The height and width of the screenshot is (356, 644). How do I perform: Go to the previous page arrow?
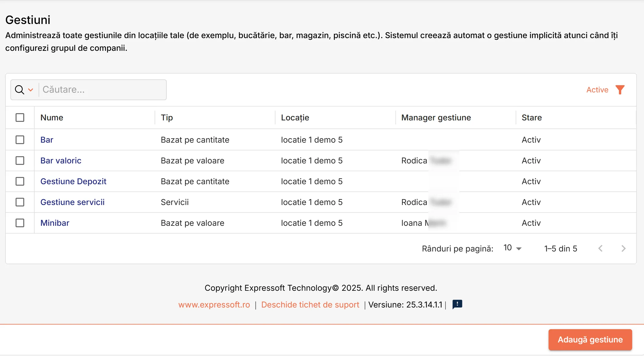tap(600, 248)
